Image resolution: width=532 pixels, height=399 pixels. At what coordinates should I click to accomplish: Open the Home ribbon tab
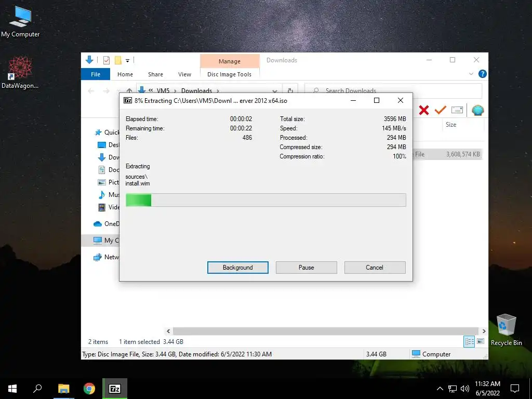[x=125, y=74]
